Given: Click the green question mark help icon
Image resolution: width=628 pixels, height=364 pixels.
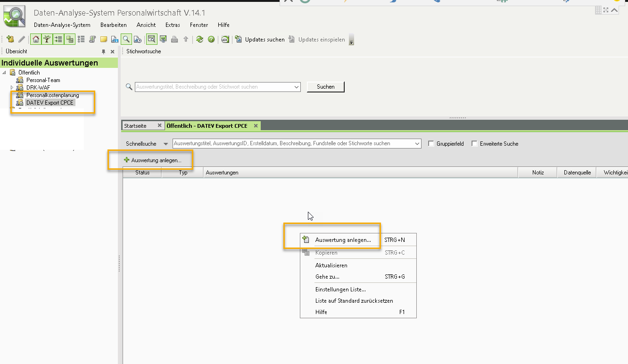Looking at the screenshot, I should (x=211, y=40).
